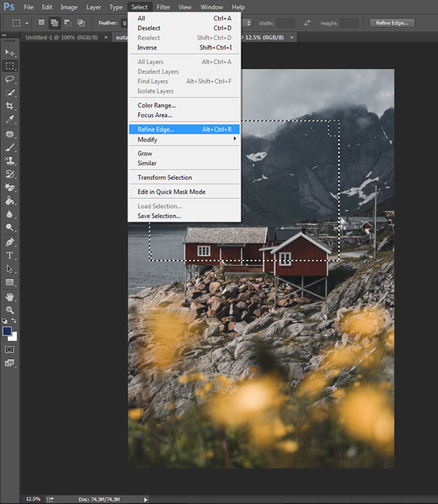
Task: Activate the Brush tool
Action: 10,147
